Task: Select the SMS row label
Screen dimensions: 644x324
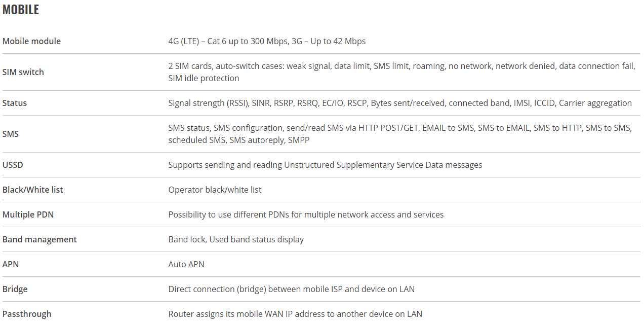Action: (11, 134)
